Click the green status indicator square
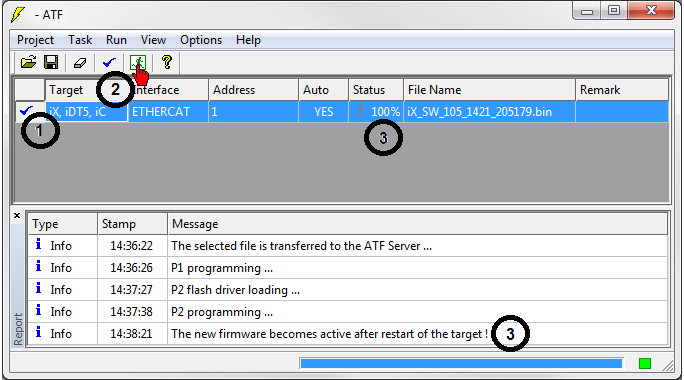Viewport: 684px width, 380px height. click(x=645, y=363)
